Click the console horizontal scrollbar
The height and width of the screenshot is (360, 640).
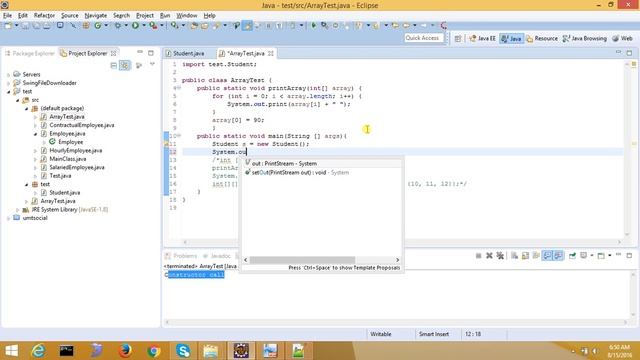[396, 322]
